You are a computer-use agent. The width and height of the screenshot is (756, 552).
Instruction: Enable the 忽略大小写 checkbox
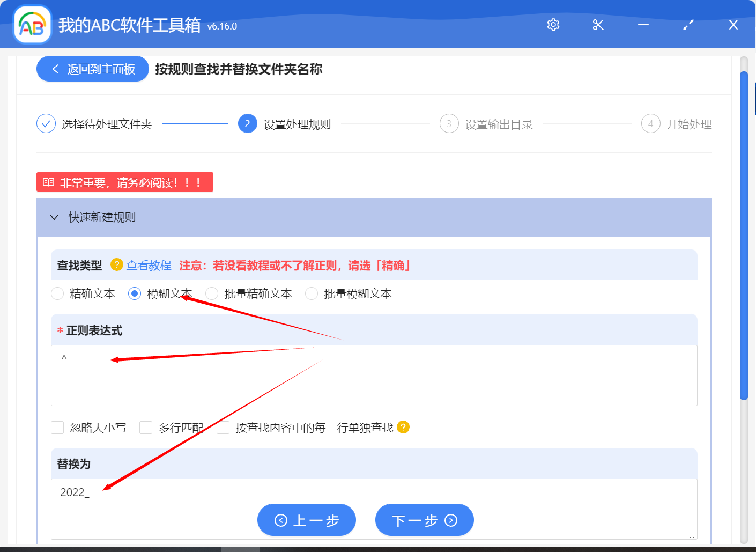click(x=57, y=428)
